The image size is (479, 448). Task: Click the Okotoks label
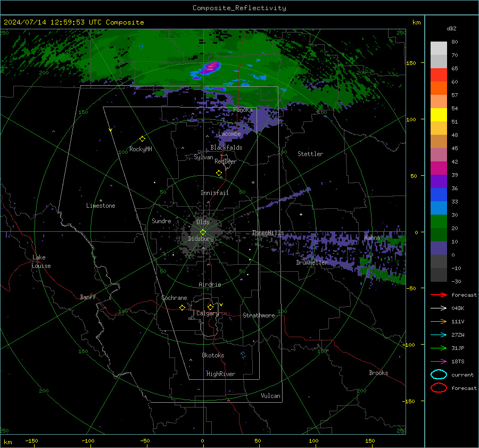[x=213, y=355]
